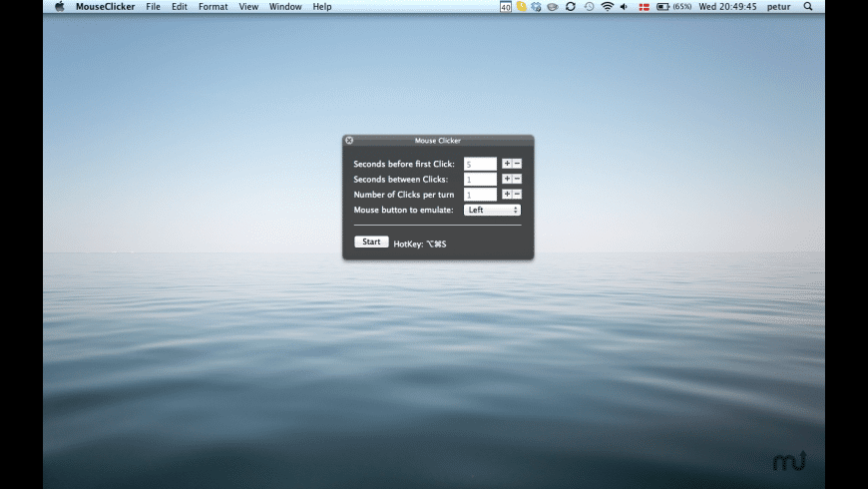868x489 pixels.
Task: Open the MouseClicker application menu
Action: click(x=105, y=6)
